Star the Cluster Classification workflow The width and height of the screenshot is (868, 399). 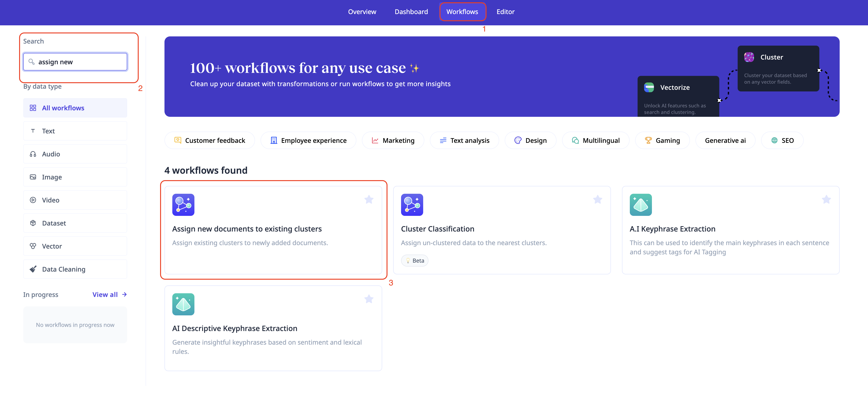tap(597, 199)
